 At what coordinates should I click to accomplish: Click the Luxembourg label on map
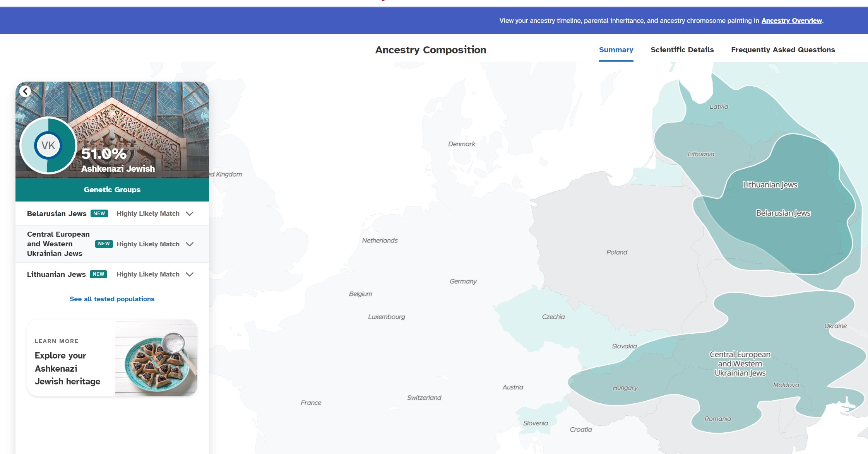387,317
